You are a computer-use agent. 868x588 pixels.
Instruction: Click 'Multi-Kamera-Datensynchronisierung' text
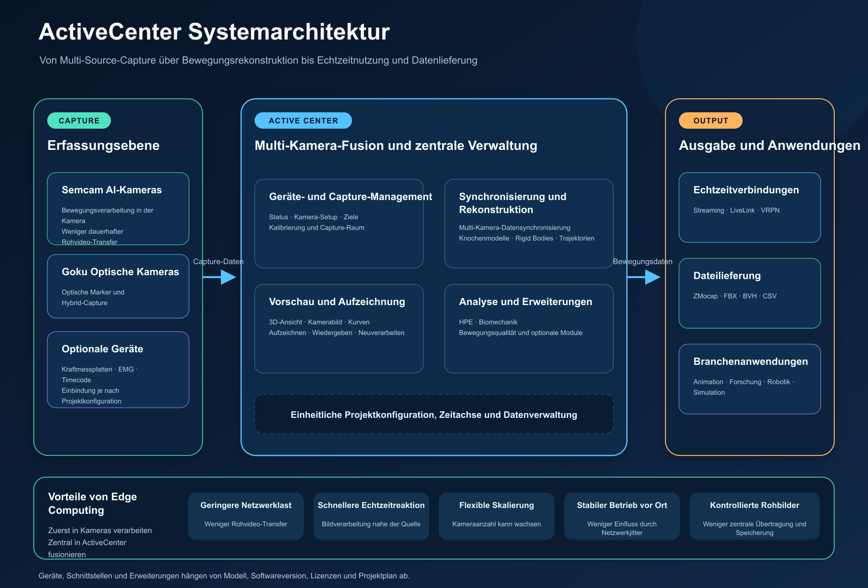click(515, 228)
